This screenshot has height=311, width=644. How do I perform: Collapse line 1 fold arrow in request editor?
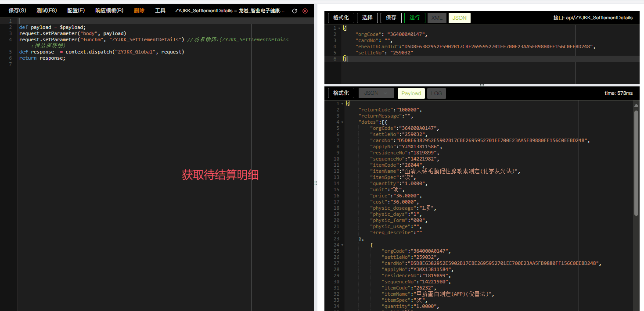click(x=339, y=28)
